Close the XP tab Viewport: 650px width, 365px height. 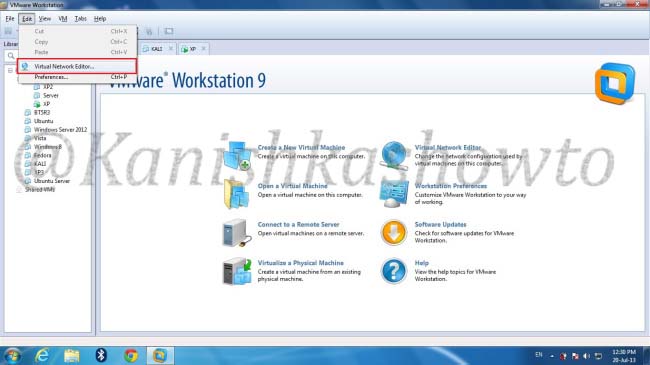[x=204, y=49]
